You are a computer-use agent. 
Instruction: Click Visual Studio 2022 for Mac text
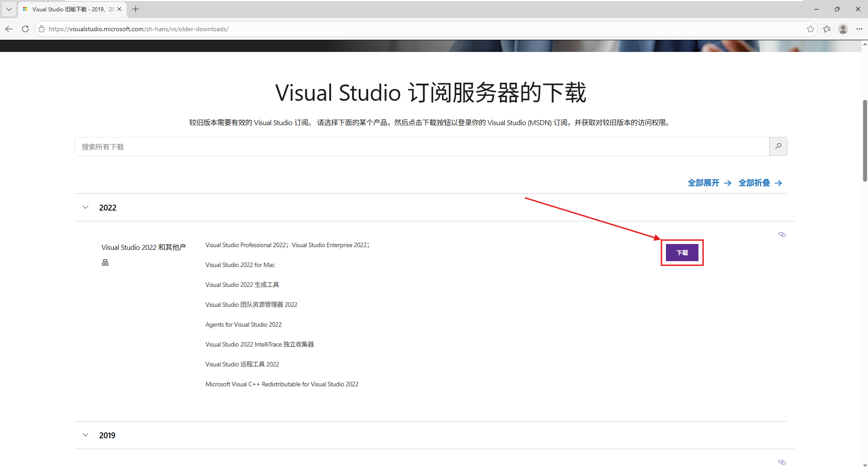click(240, 265)
